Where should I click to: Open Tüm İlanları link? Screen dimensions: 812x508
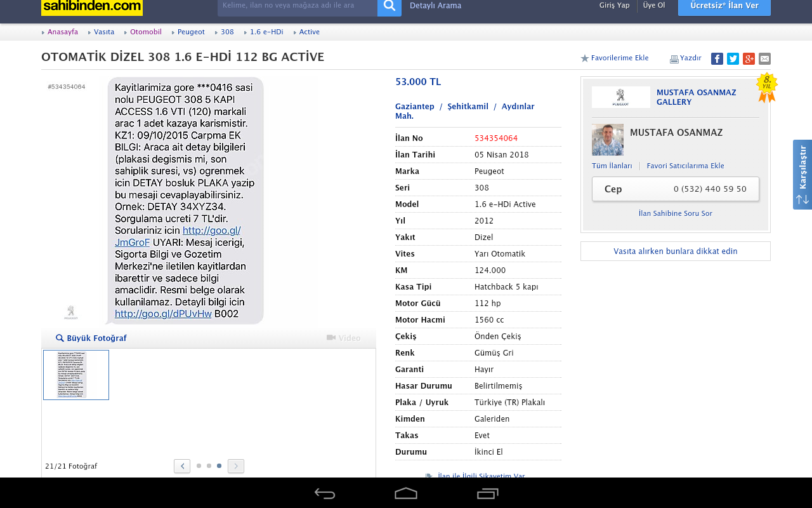(612, 166)
